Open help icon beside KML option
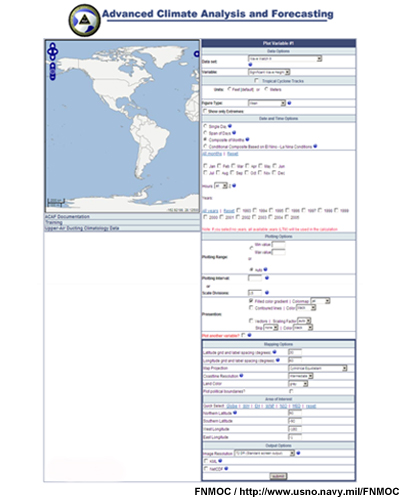Viewport: 400px width, 500px height. pyautogui.click(x=220, y=461)
